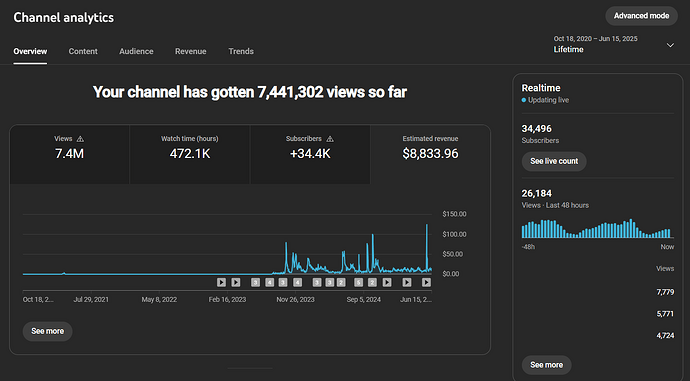Click the 7,441,302 views headline
Image resolution: width=690 pixels, height=381 pixels.
250,92
